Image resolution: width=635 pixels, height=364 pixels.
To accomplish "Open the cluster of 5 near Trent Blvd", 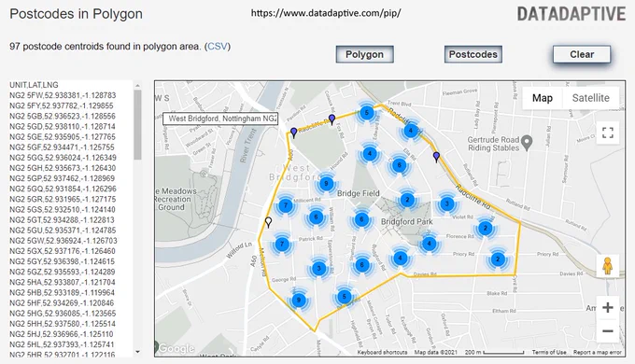I will tap(367, 113).
